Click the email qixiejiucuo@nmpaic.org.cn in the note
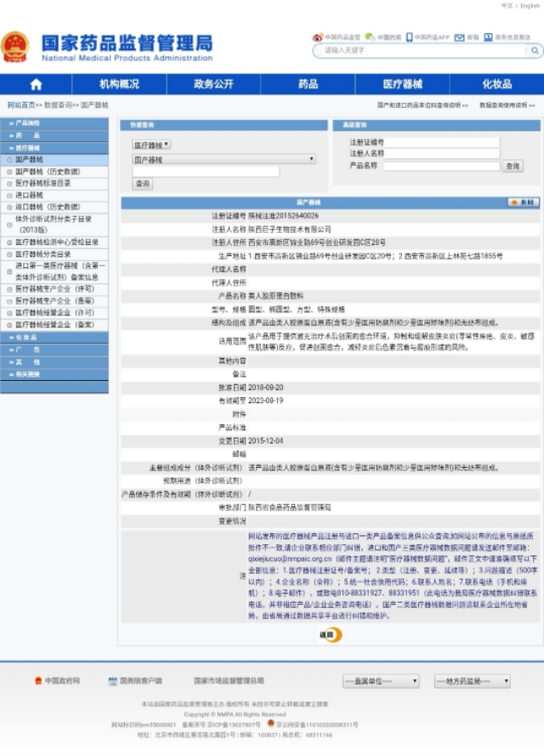This screenshot has height=756, width=544. pyautogui.click(x=290, y=559)
